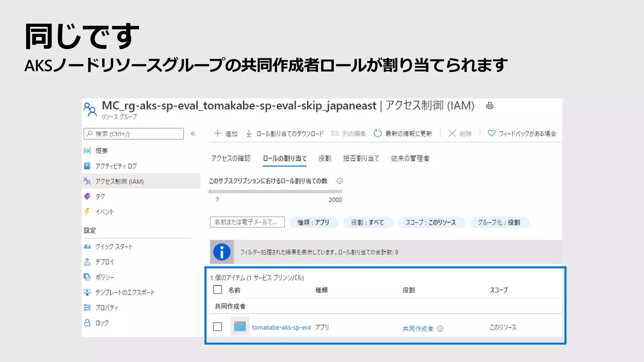Click the 削除 delete button
The image size is (644, 362).
coord(460,134)
